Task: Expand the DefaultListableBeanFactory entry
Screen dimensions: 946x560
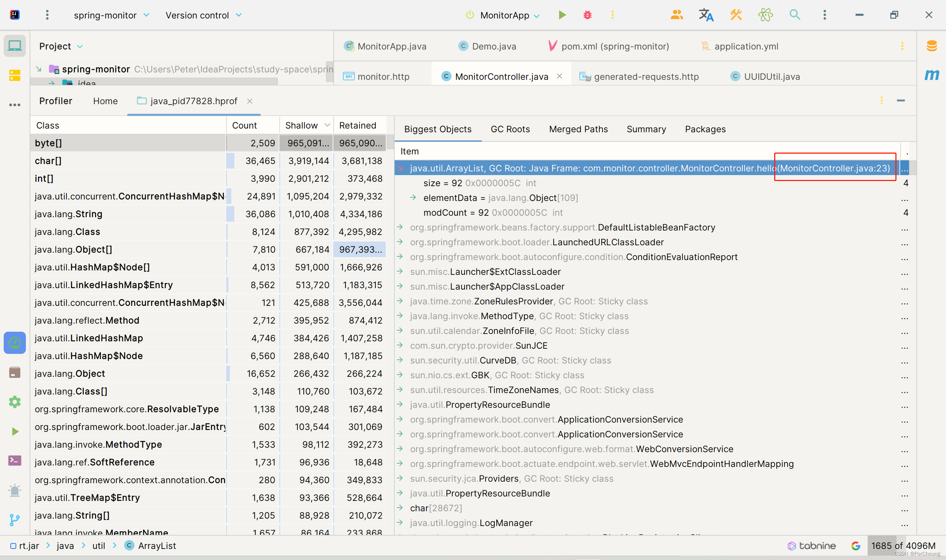Action: coord(400,228)
